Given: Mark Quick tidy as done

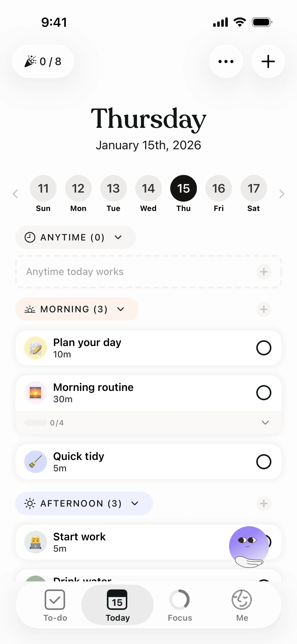Looking at the screenshot, I should pos(263,462).
